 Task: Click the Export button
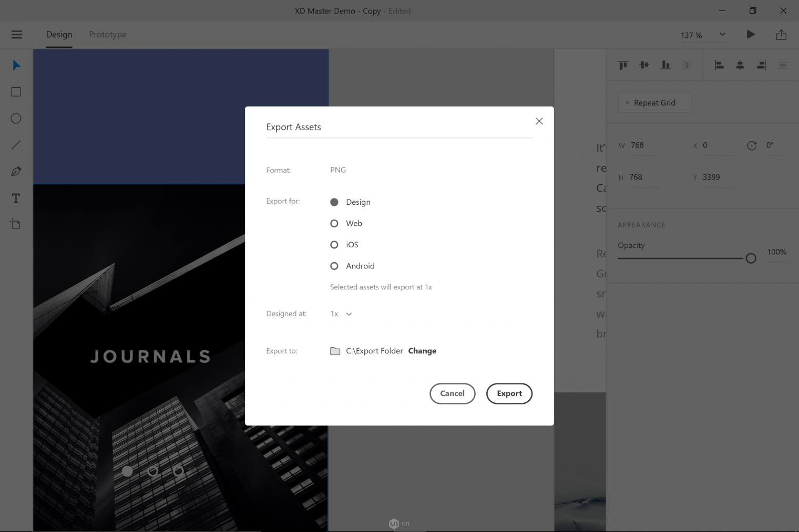point(509,393)
